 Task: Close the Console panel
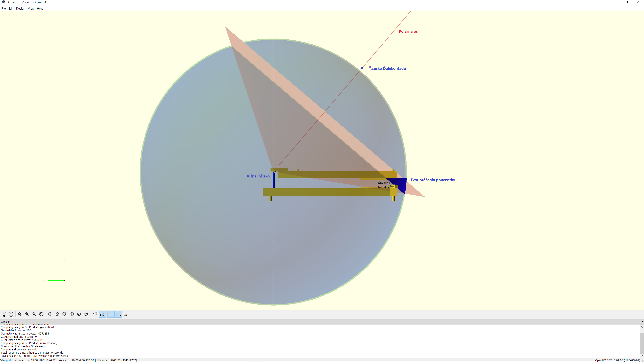[x=642, y=322]
